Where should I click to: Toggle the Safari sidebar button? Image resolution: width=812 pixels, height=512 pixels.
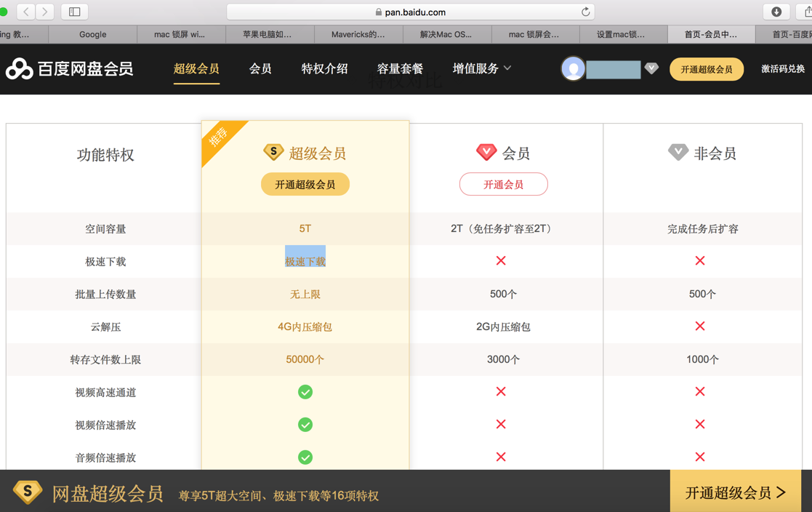click(x=75, y=12)
